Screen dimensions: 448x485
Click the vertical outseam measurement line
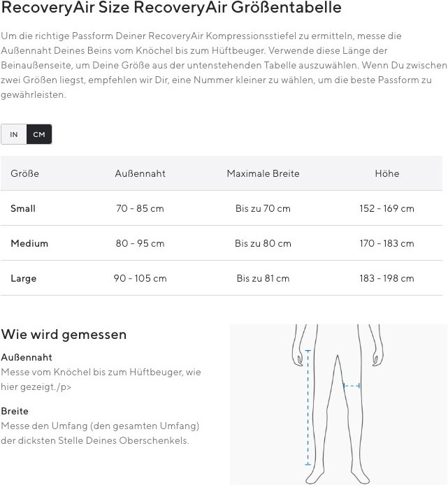[308, 407]
